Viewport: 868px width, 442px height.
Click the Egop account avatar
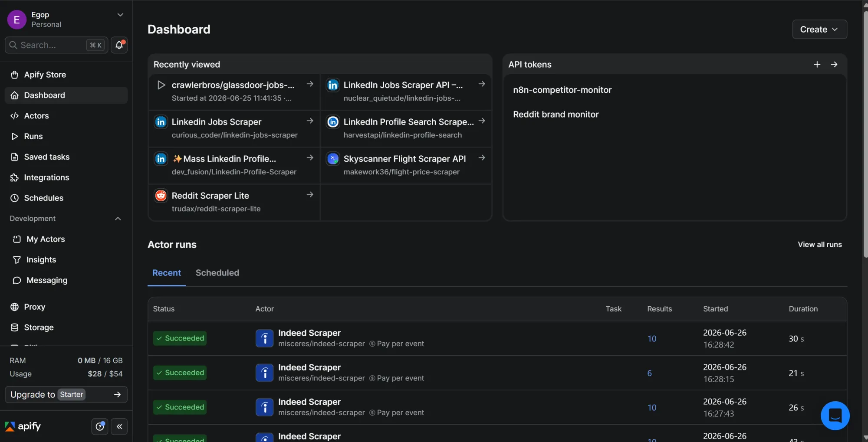16,20
